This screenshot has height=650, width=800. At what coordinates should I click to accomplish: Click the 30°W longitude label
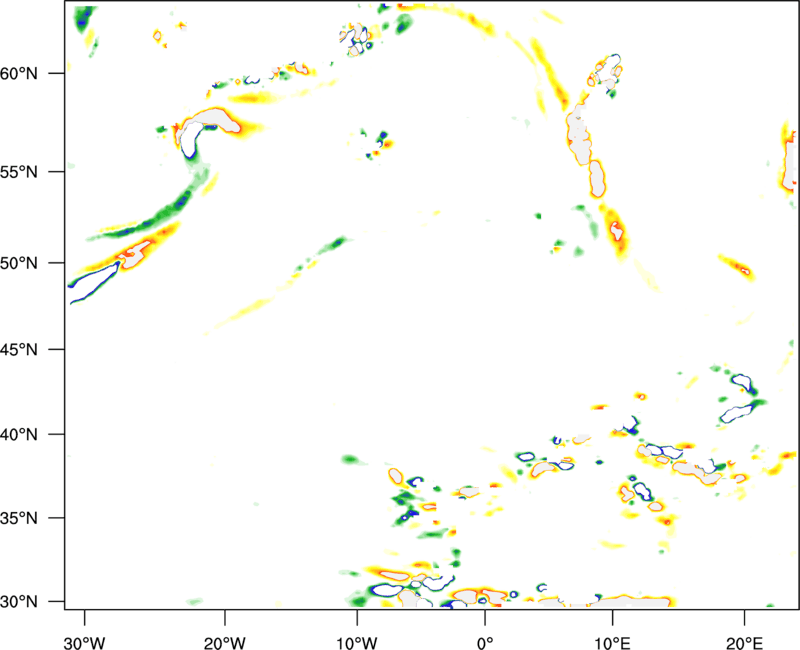pyautogui.click(x=84, y=643)
